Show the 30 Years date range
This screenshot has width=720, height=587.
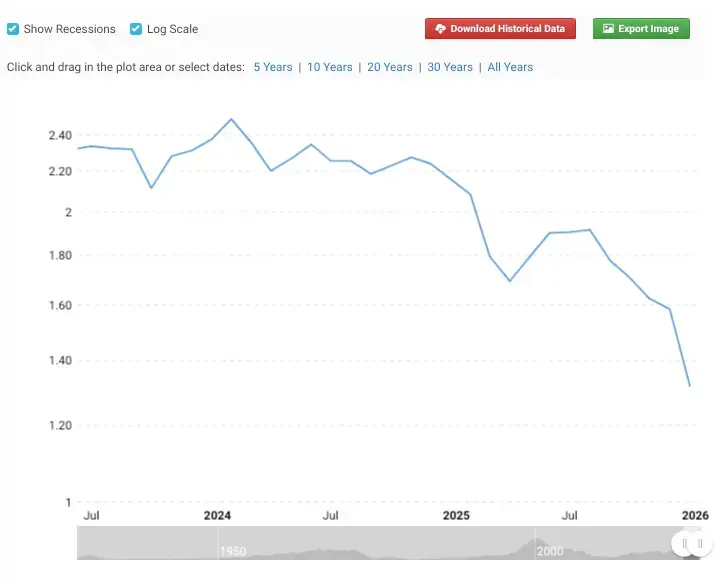click(449, 67)
